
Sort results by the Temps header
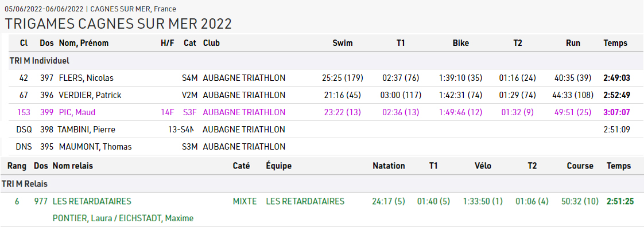615,43
